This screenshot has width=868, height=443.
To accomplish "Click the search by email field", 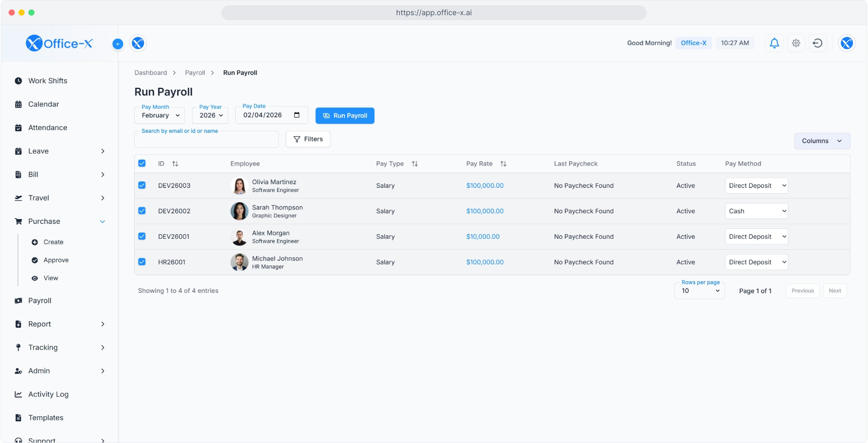I will click(x=206, y=139).
